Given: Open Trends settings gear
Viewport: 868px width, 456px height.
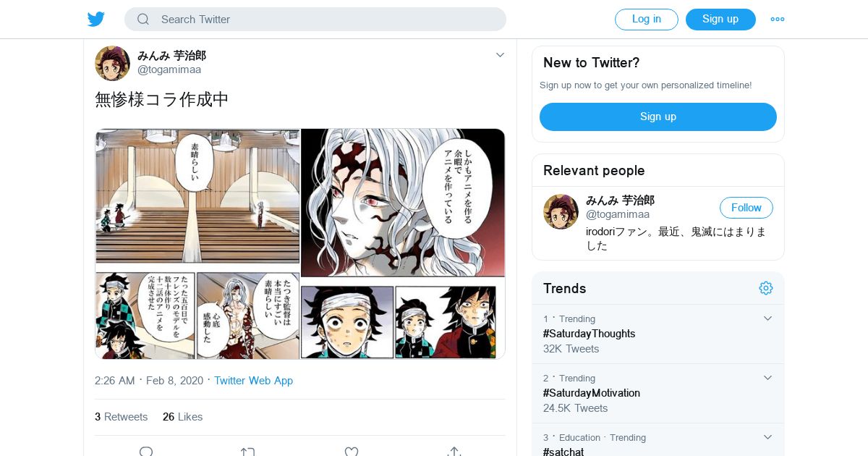Looking at the screenshot, I should click(765, 288).
